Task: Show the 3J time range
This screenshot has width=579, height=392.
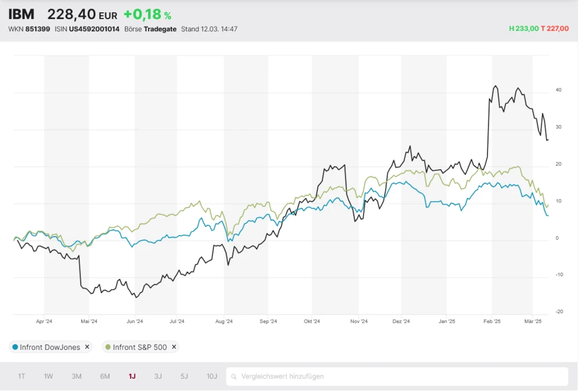Action: coord(158,376)
